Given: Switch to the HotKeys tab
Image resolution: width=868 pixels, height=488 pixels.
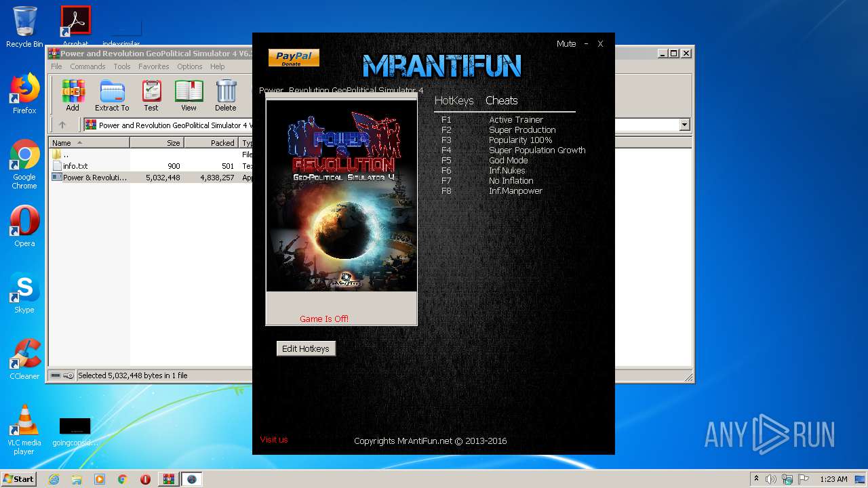Looking at the screenshot, I should click(x=454, y=100).
